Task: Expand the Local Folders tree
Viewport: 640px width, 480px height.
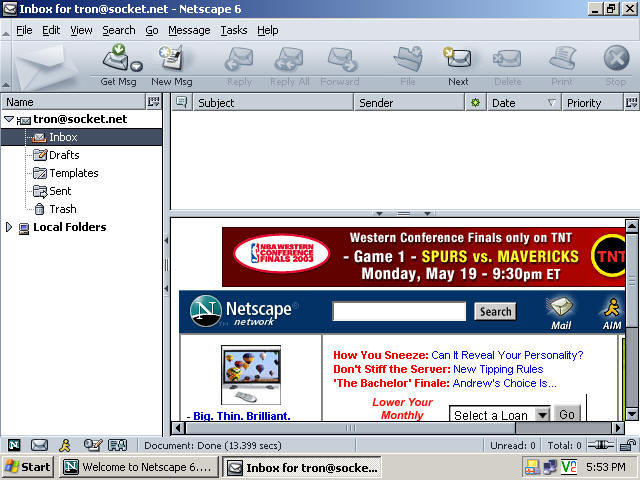Action: click(x=9, y=227)
